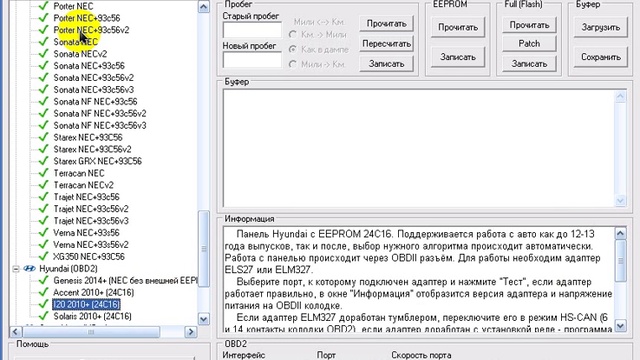Click the Информация panel scrollbar thumb
Screen dimensions: 640x360
pyautogui.click(x=620, y=261)
